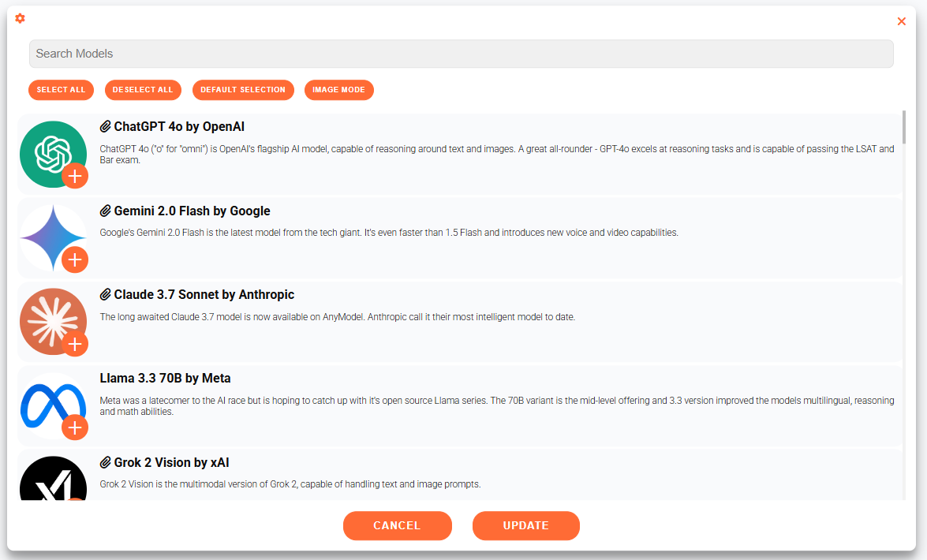The width and height of the screenshot is (927, 560).
Task: Select the Gemini 2.0 Flash by Google title
Action: (x=193, y=211)
